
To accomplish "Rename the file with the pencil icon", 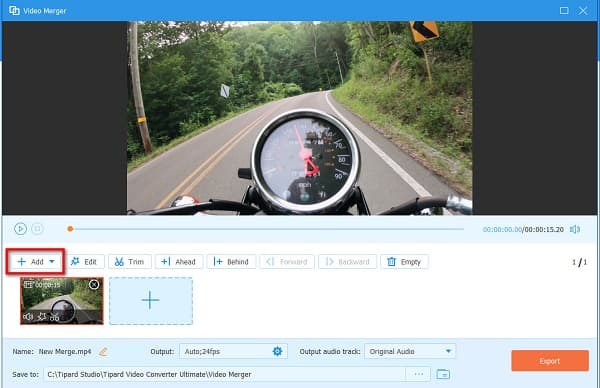I will [103, 352].
